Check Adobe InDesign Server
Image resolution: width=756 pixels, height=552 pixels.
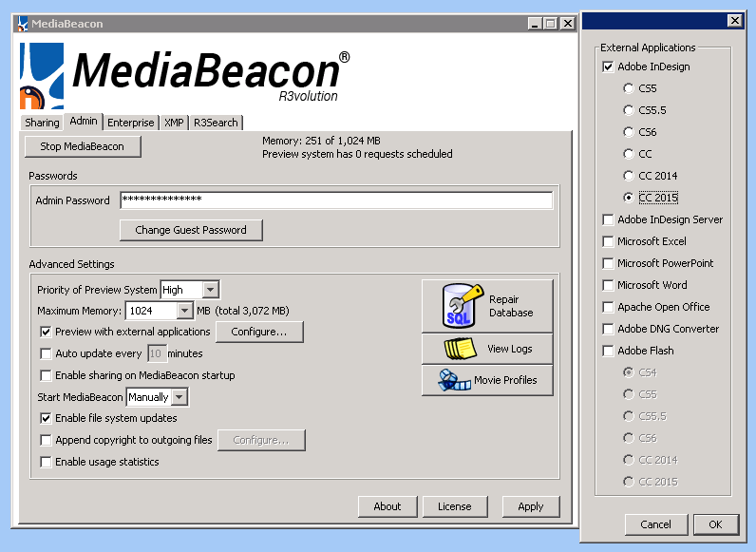608,219
